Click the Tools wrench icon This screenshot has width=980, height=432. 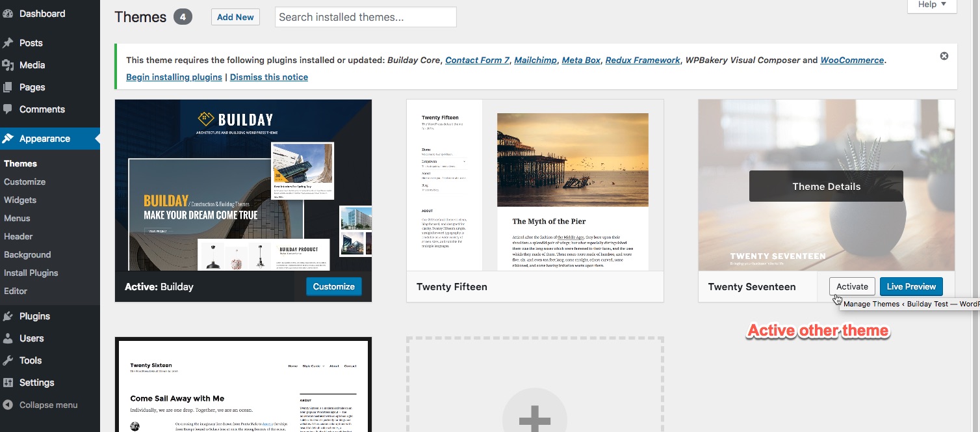(x=8, y=360)
